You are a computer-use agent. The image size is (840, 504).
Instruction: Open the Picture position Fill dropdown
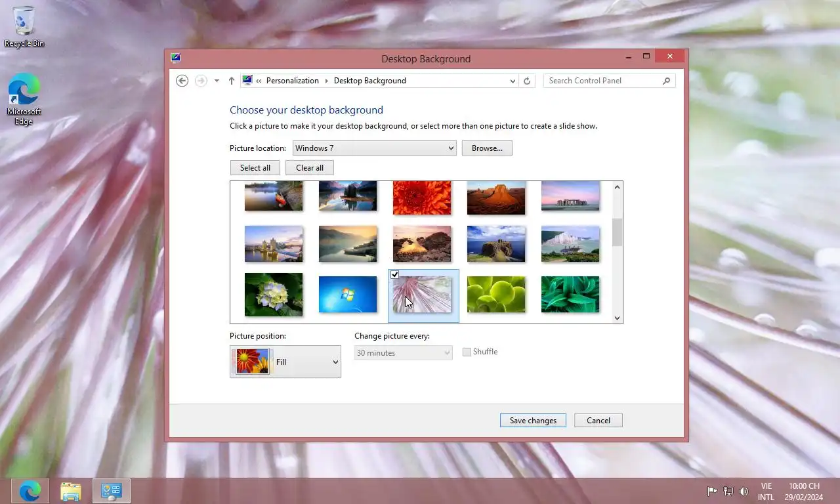[x=285, y=362]
